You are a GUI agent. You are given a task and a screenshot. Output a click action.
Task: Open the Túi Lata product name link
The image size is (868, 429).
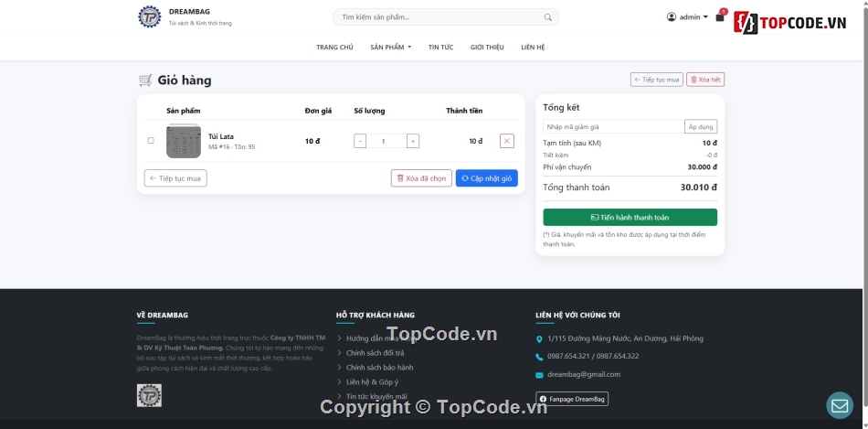[221, 136]
